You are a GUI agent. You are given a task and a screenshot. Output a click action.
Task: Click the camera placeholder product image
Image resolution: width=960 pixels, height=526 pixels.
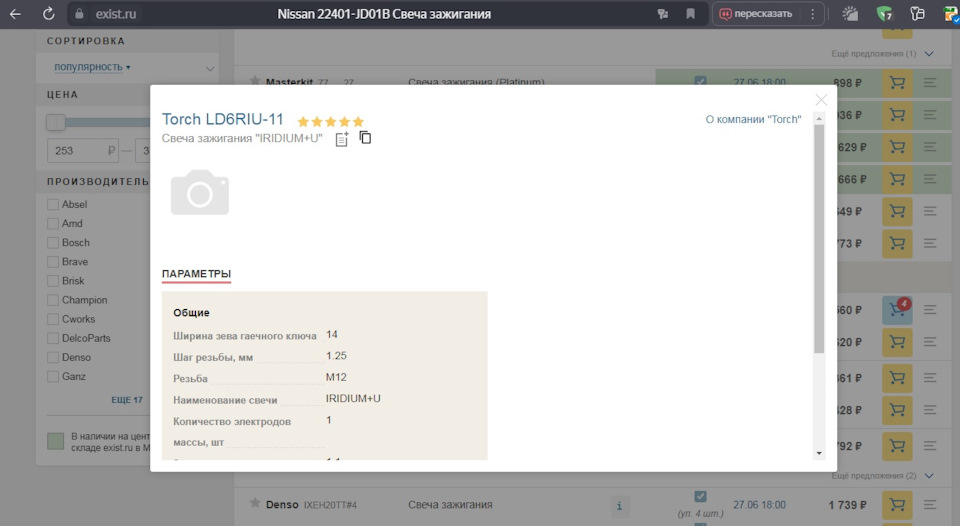click(x=200, y=192)
